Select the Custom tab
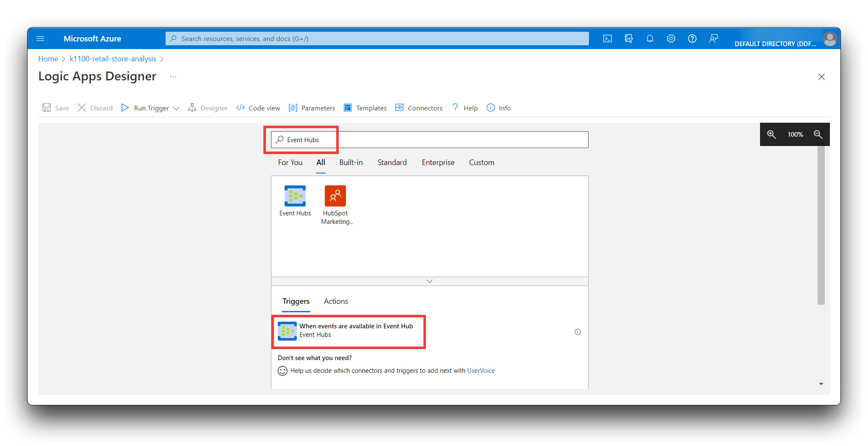This screenshot has height=446, width=868. [481, 162]
